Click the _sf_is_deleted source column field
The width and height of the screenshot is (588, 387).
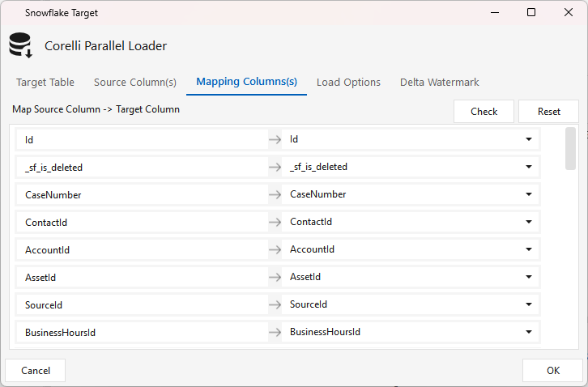pos(142,168)
